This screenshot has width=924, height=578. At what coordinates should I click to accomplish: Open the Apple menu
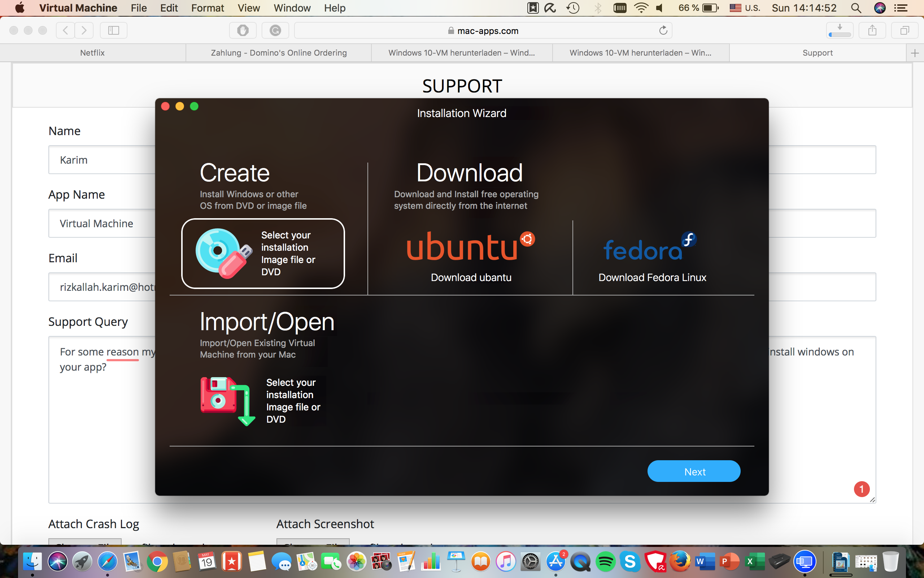point(19,8)
